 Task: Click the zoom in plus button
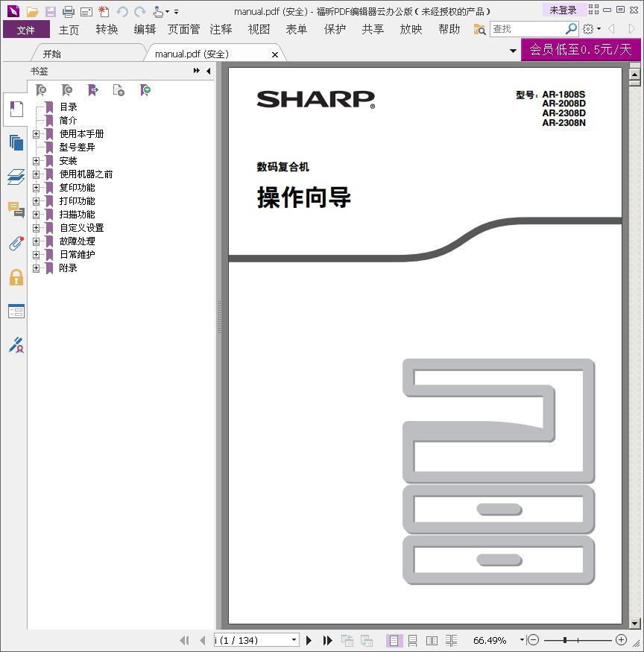click(621, 640)
